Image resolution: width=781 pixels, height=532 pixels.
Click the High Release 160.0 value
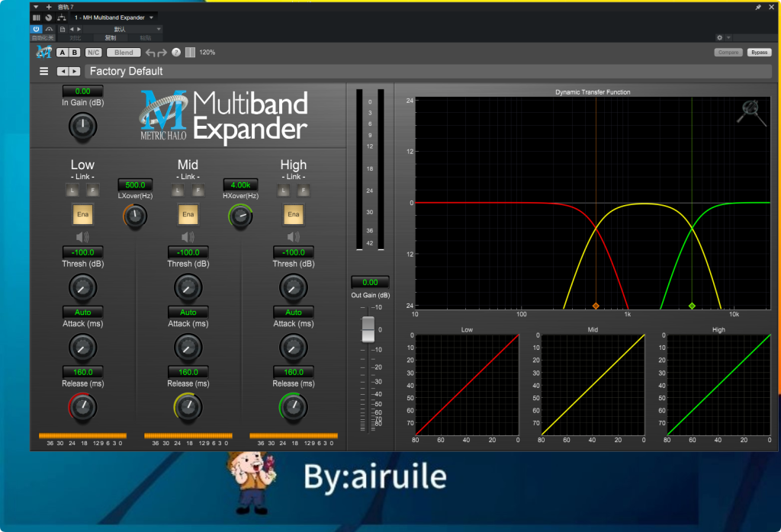tap(294, 372)
